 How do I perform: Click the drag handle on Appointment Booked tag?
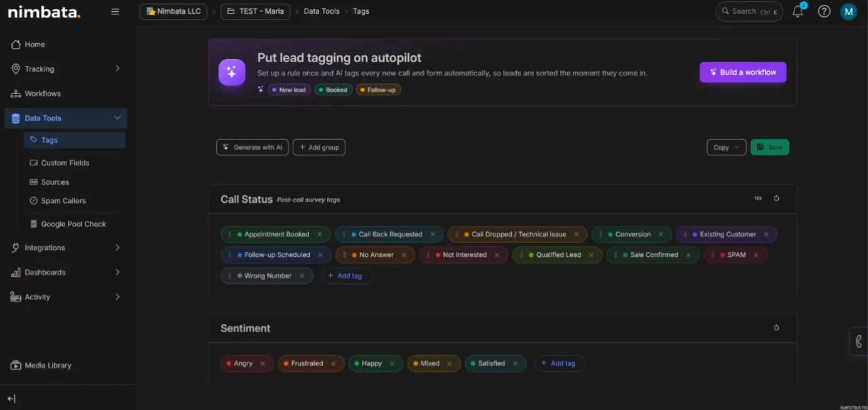tap(230, 234)
